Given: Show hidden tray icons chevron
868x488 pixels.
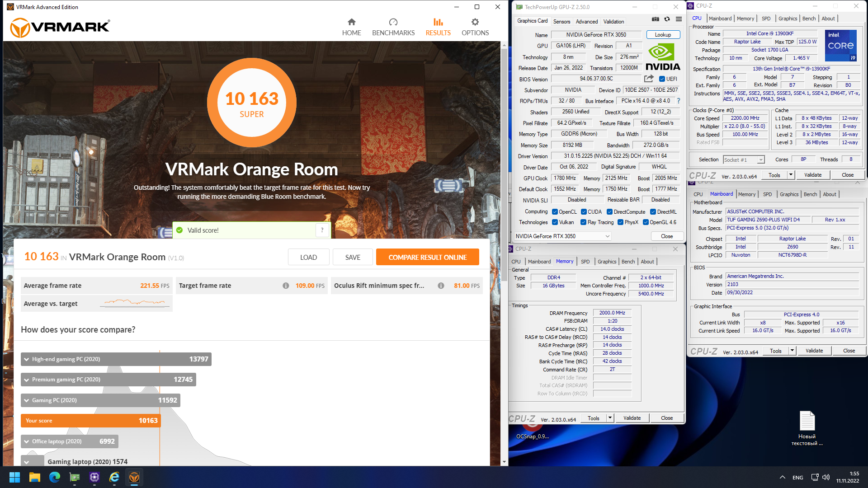Looking at the screenshot, I should pyautogui.click(x=783, y=477).
